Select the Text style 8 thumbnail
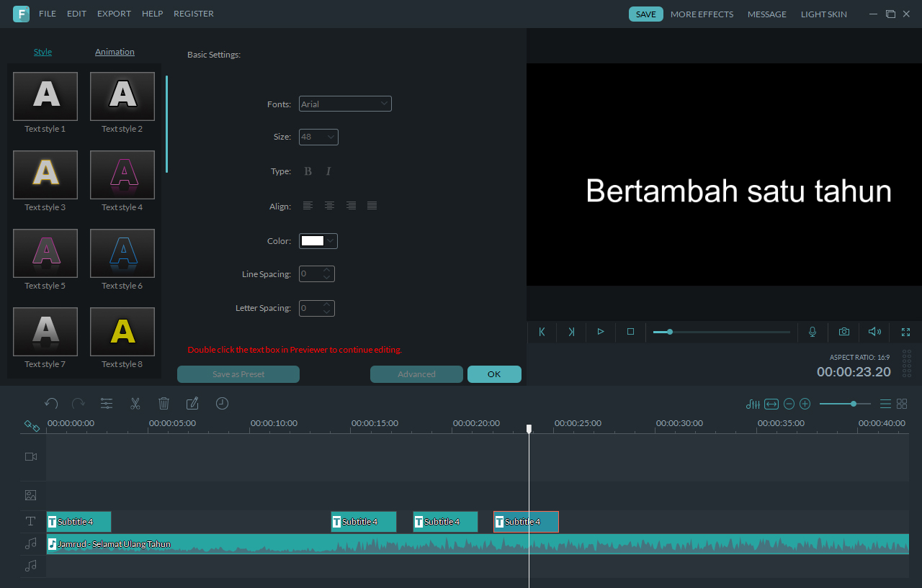 pyautogui.click(x=122, y=332)
